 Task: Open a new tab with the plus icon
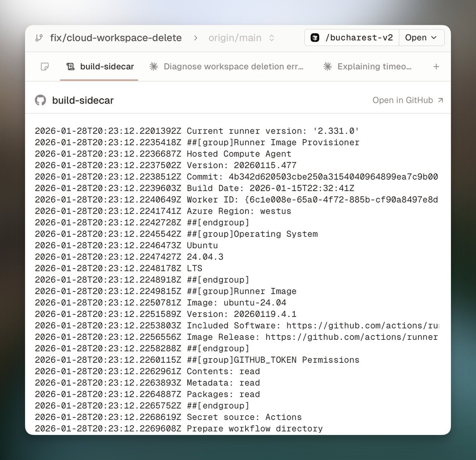point(436,67)
